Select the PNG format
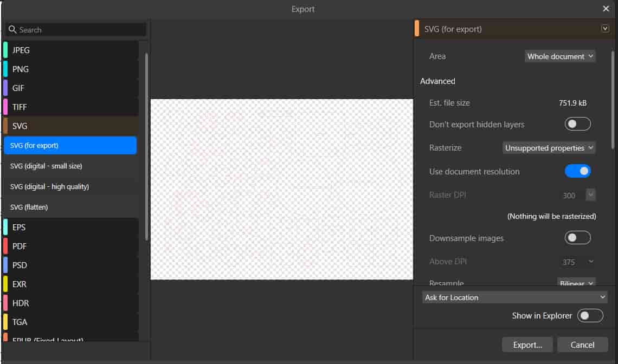Viewport: 618px width, 364px height. click(x=71, y=69)
